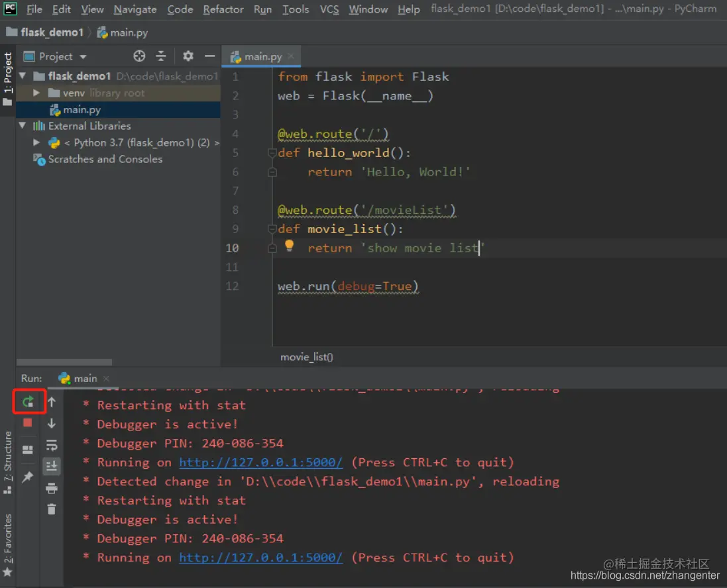Click the main.py breadcrumb in navigation bar
Image resolution: width=727 pixels, height=588 pixels.
click(123, 32)
